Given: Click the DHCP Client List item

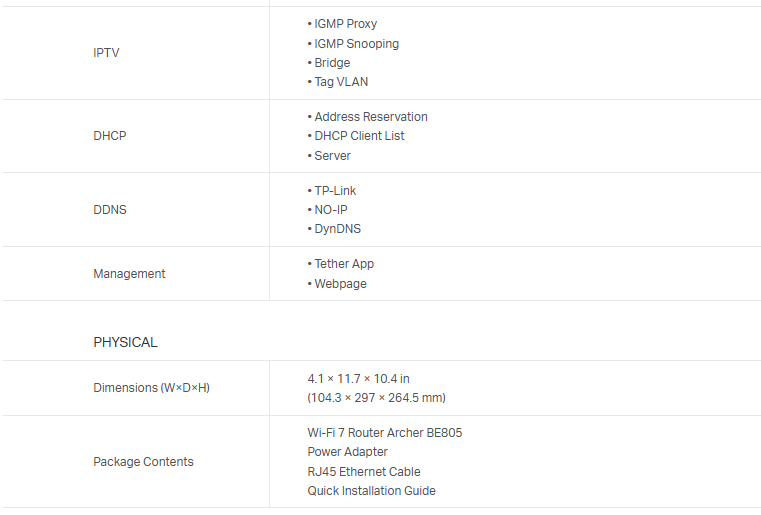Looking at the screenshot, I should (x=359, y=136).
